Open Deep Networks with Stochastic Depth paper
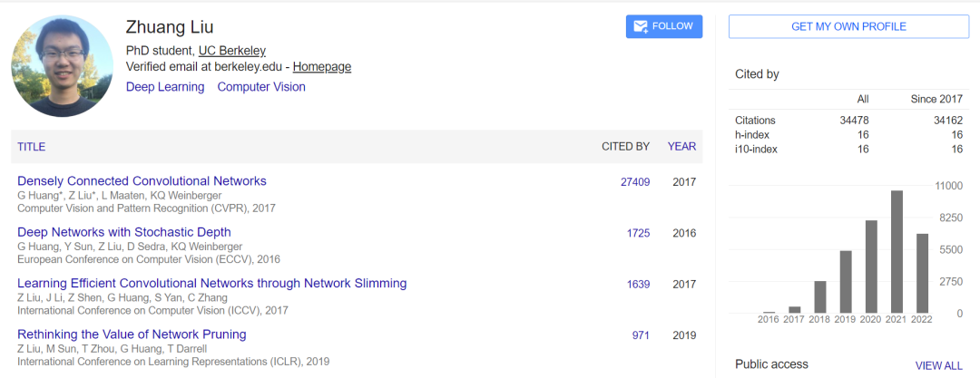 click(x=124, y=232)
